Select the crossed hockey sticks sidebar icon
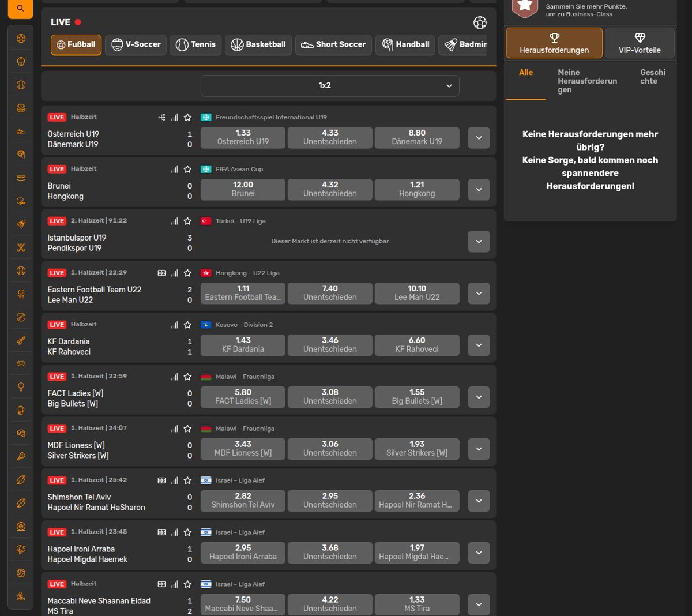This screenshot has height=616, width=692. [21, 247]
